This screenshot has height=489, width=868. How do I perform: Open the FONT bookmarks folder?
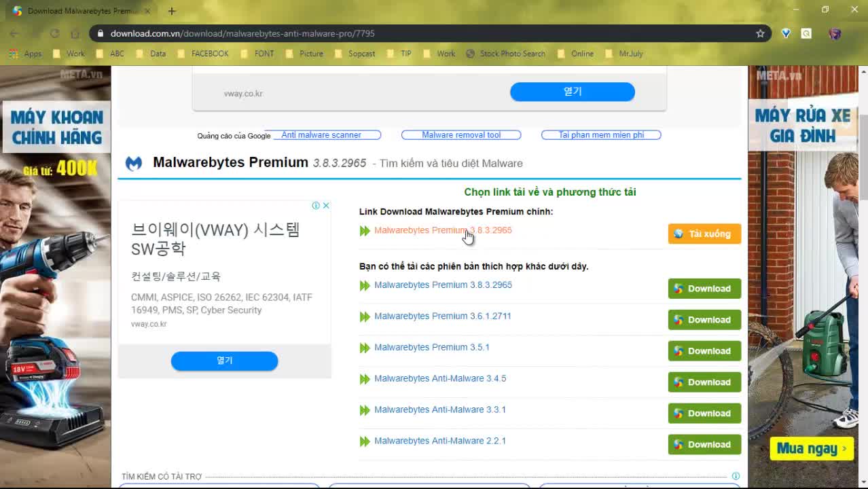click(x=257, y=54)
